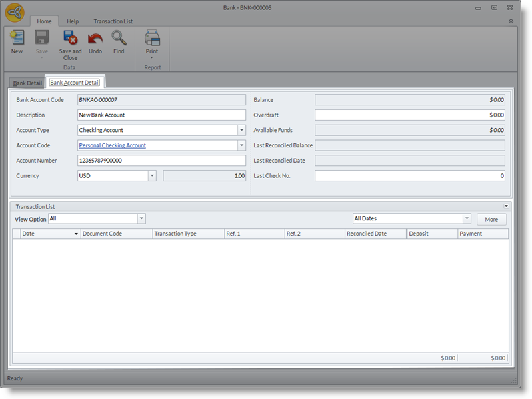
Task: Expand the View Option dropdown
Action: 141,219
